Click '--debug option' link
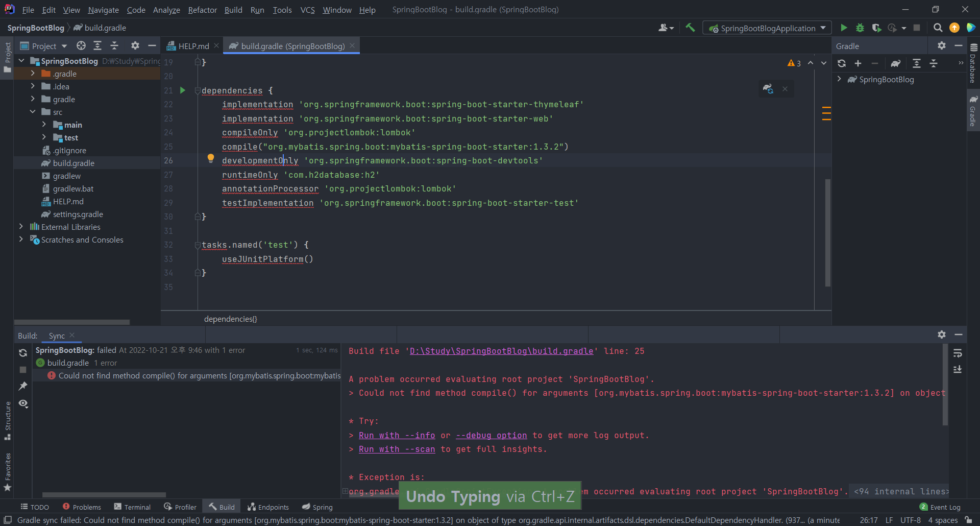This screenshot has height=526, width=980. coord(491,435)
